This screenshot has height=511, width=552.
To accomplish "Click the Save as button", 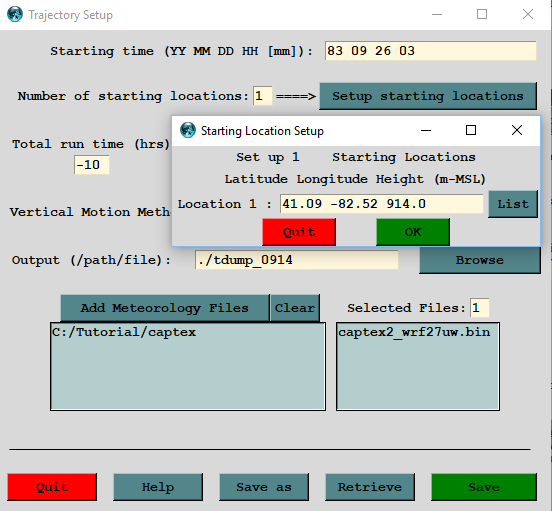I will [264, 487].
